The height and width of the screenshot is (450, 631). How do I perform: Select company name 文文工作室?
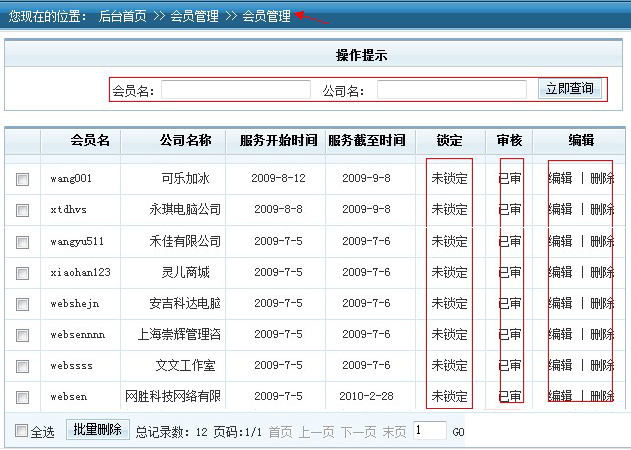(x=186, y=365)
